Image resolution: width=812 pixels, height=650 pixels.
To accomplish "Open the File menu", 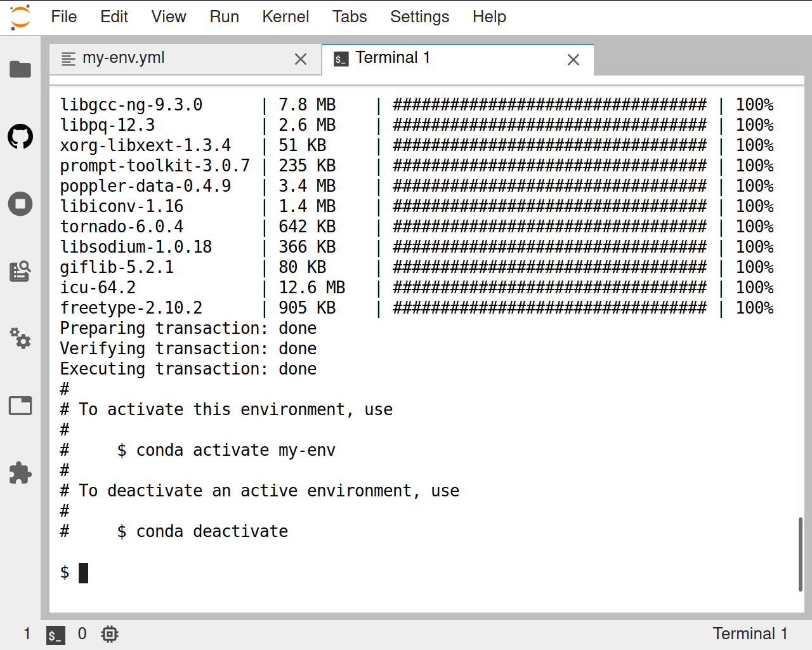I will click(x=63, y=17).
